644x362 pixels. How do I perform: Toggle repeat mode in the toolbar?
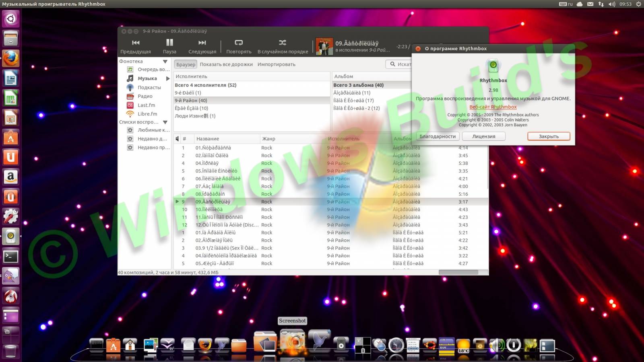click(239, 47)
